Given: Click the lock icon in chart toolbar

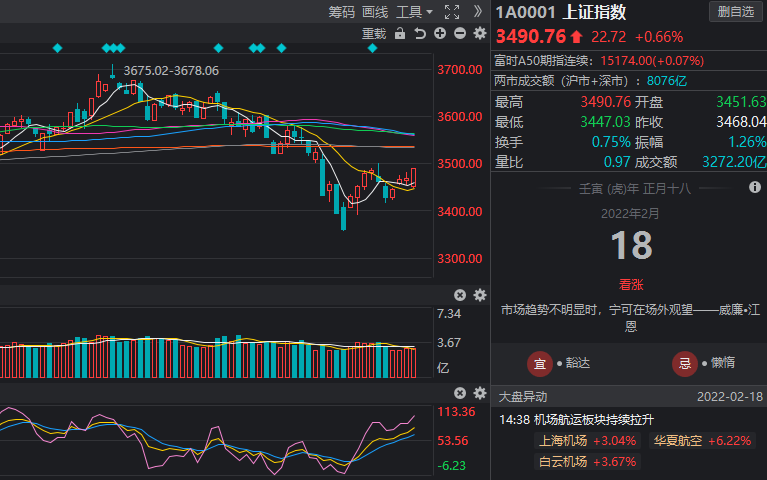Looking at the screenshot, I should [400, 33].
